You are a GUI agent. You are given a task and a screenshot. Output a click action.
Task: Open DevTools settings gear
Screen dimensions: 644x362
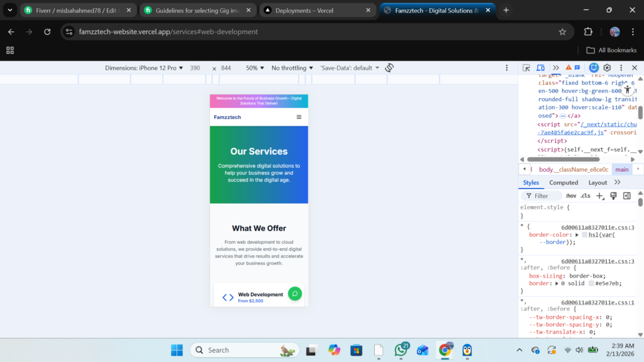[x=607, y=68]
